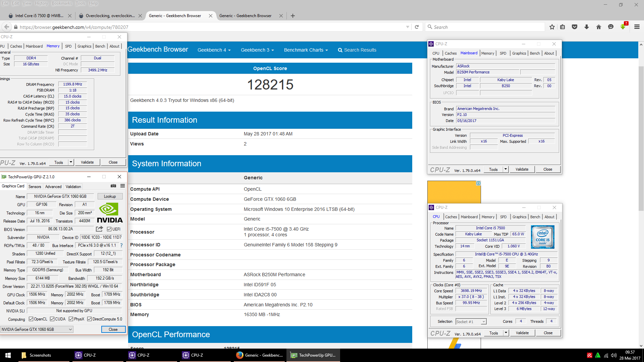Open the Firefox hamburger menu

[637, 27]
